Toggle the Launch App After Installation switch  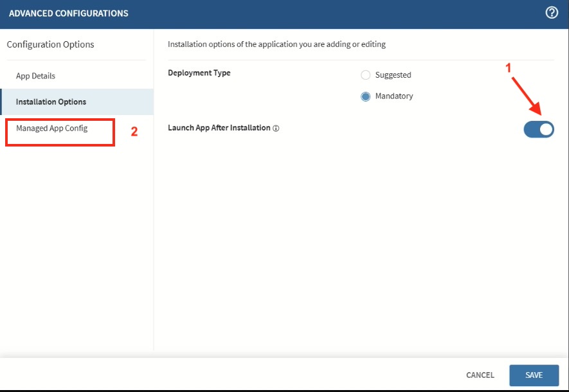[x=539, y=129]
